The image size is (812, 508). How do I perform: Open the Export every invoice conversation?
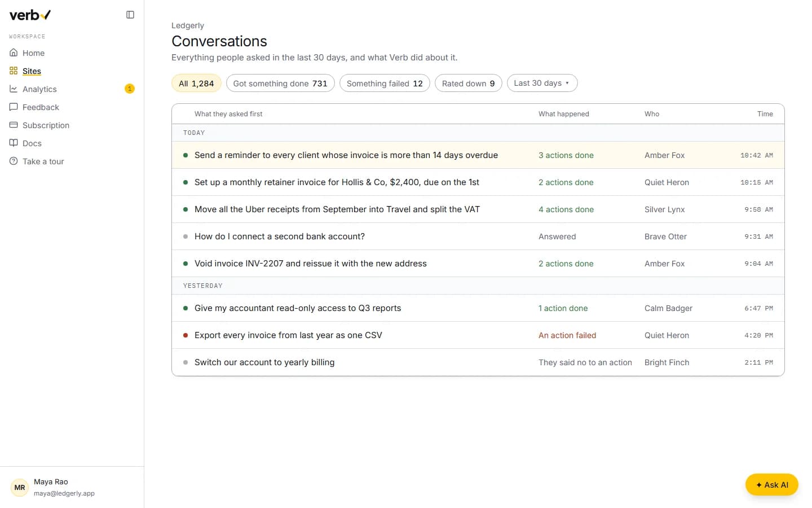tap(478, 335)
